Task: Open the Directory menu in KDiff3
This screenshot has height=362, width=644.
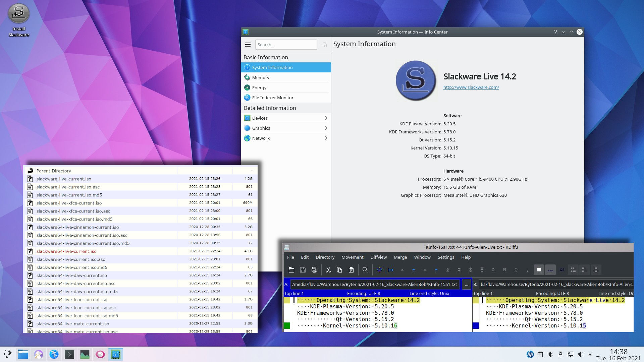Action: tap(325, 257)
